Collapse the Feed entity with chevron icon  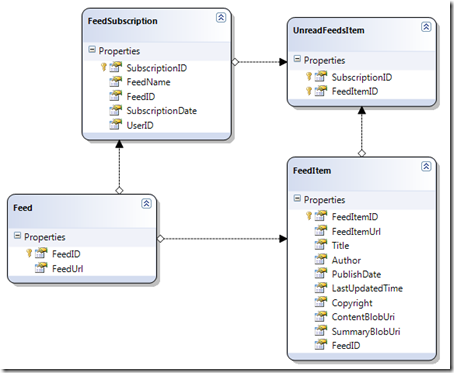click(146, 203)
